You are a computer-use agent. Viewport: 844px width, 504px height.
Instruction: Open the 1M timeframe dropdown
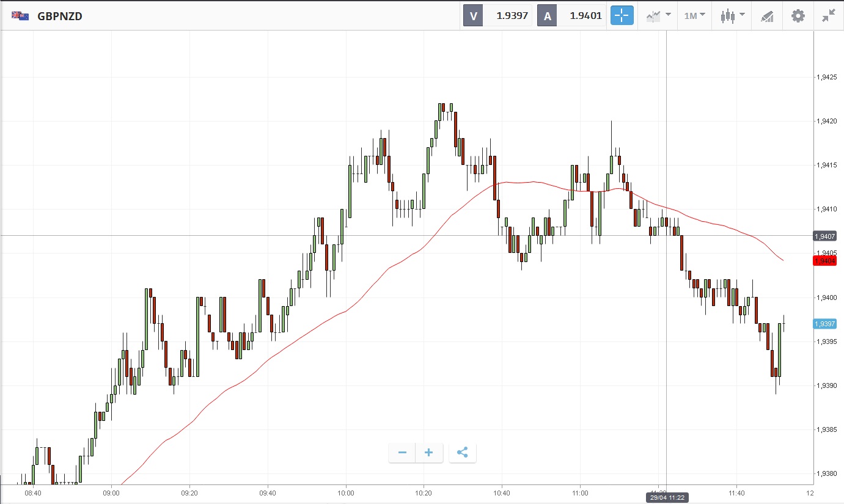point(694,16)
